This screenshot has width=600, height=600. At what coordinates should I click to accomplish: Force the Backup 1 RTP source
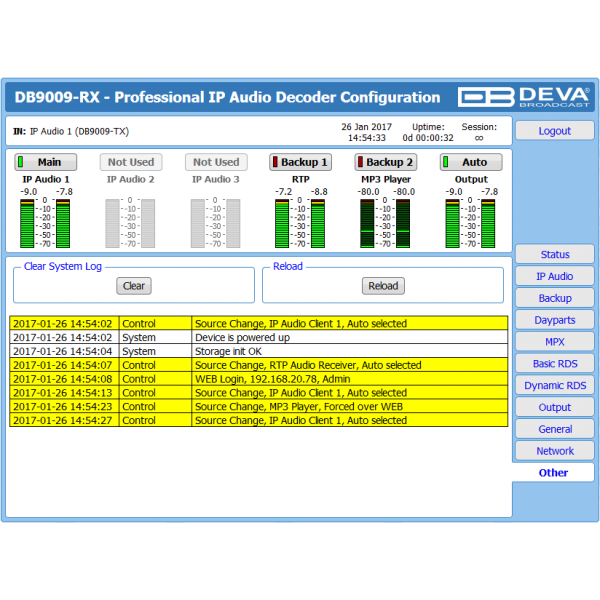[x=300, y=162]
